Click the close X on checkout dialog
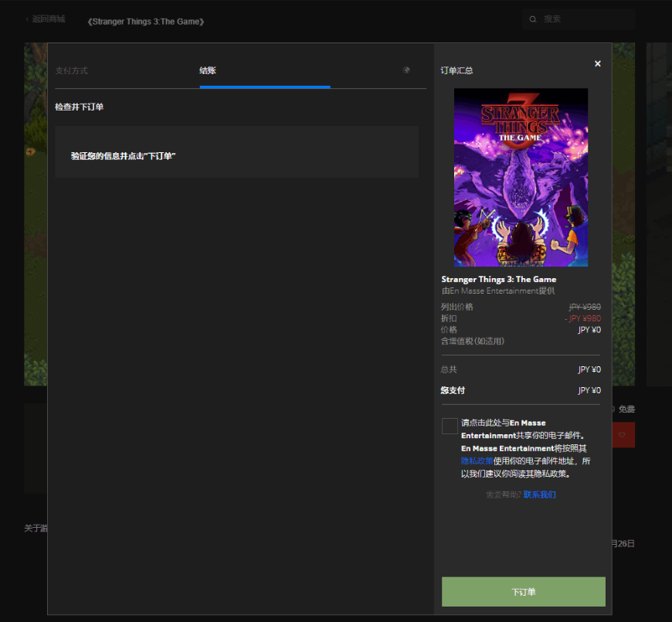 pyautogui.click(x=597, y=64)
